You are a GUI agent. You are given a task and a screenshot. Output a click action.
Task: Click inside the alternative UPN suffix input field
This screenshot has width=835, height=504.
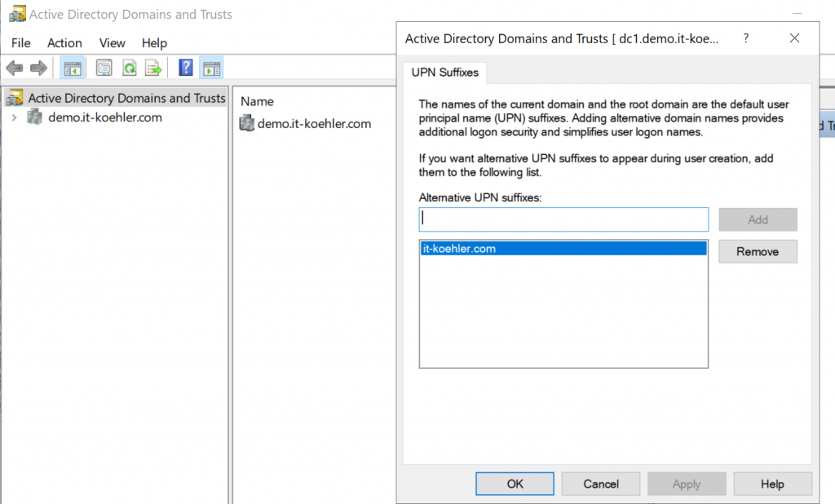563,219
